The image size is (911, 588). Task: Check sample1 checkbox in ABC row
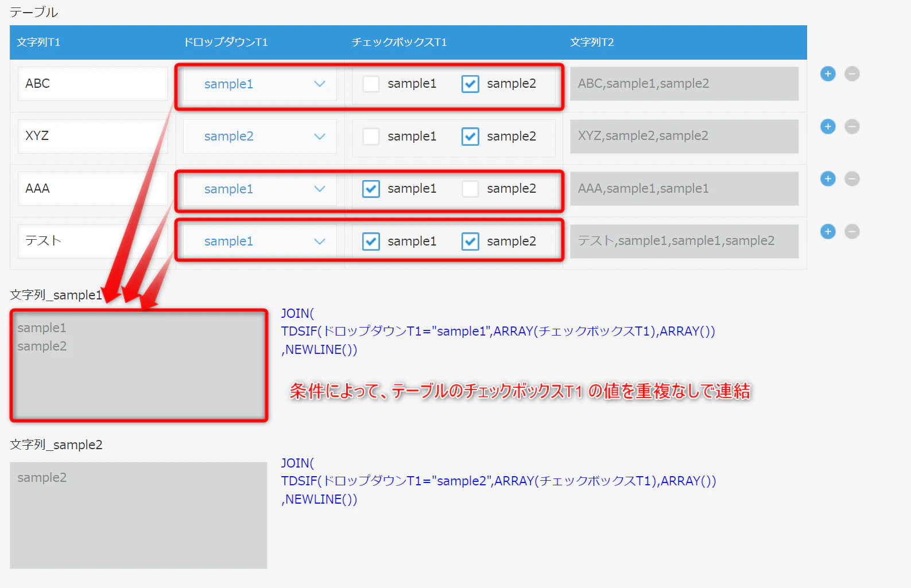coord(371,84)
